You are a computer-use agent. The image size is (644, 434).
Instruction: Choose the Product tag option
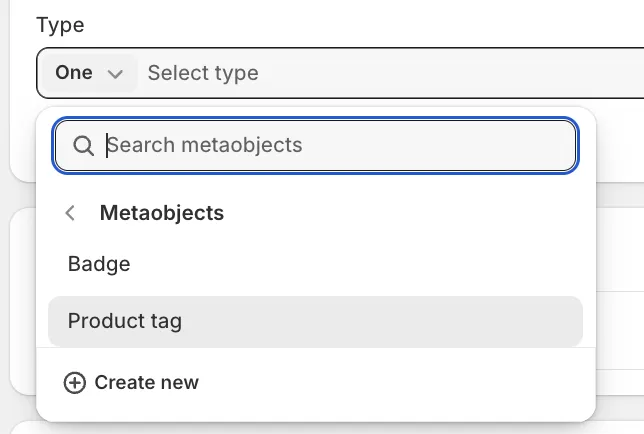[x=125, y=321]
